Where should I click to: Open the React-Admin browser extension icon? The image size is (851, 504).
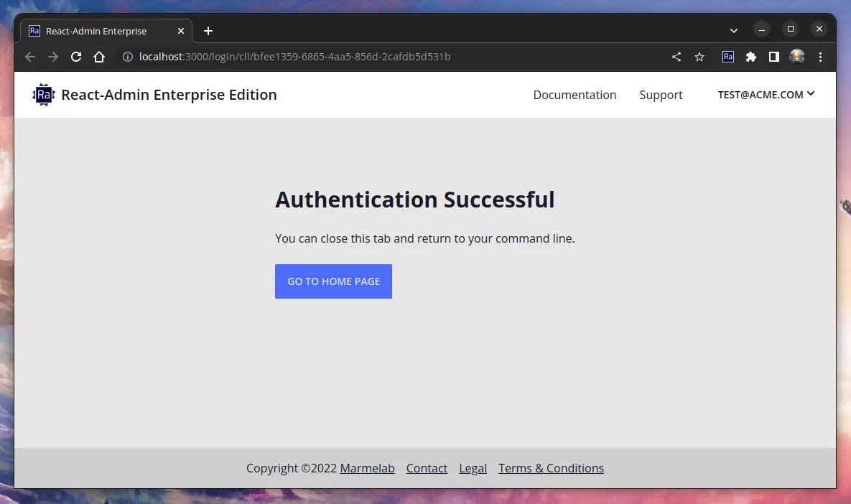(728, 57)
